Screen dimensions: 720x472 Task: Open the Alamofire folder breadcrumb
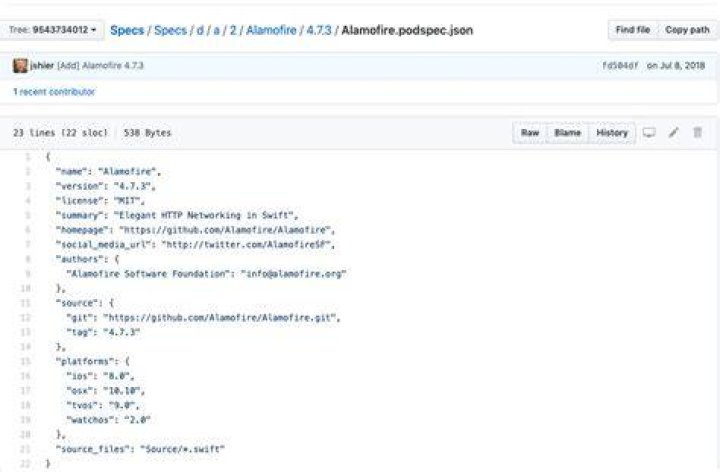(x=271, y=30)
